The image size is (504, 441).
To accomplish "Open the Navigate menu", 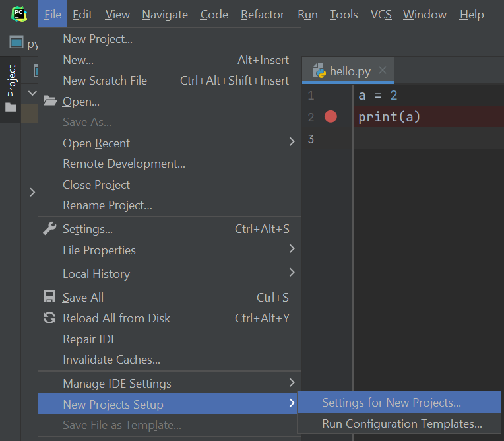I will (165, 15).
